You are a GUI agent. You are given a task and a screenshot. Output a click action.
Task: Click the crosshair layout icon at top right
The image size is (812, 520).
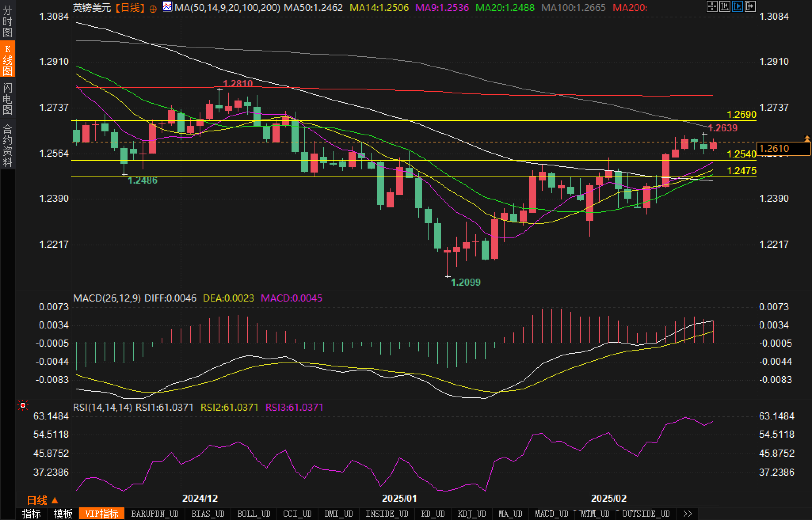coord(712,6)
